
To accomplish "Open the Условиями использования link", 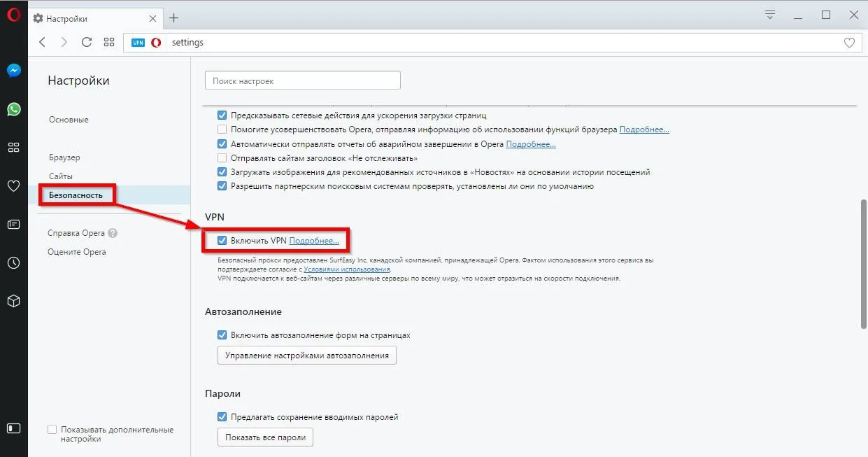I will [x=347, y=269].
